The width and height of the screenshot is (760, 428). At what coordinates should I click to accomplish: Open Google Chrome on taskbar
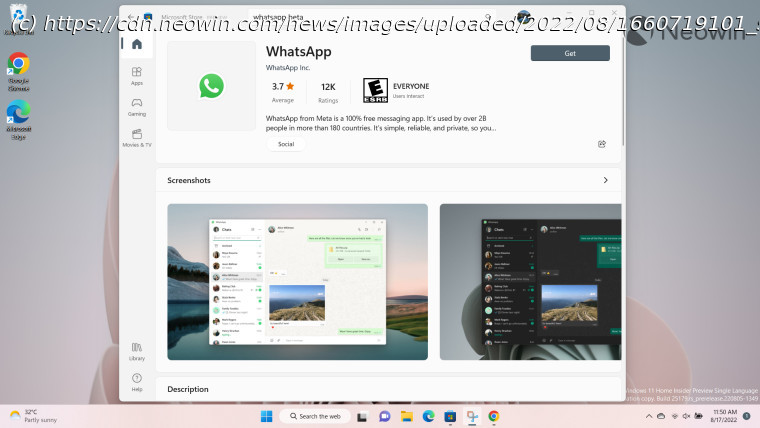tap(494, 416)
